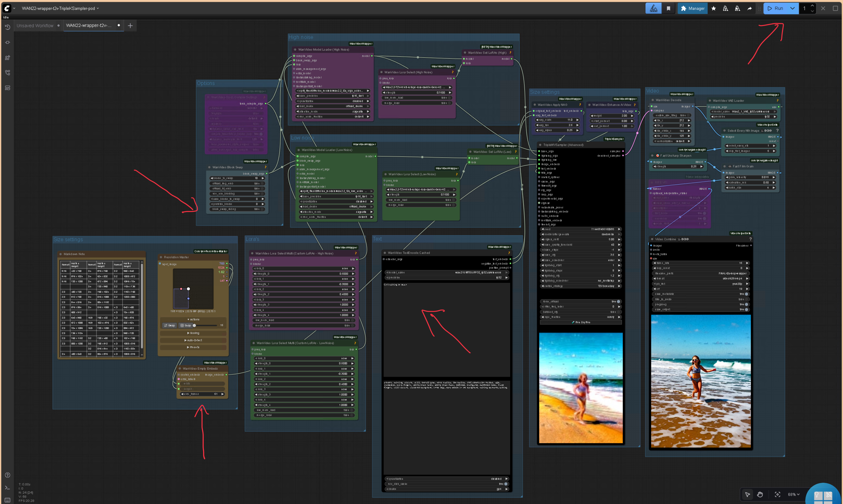Click the fit view icon

pos(777,494)
